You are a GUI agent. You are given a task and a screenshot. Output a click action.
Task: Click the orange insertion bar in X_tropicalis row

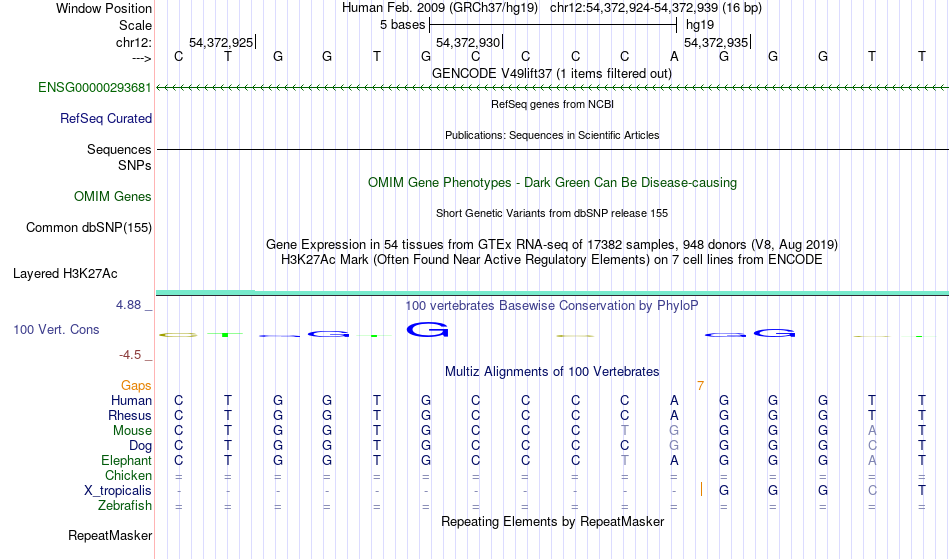click(x=701, y=489)
